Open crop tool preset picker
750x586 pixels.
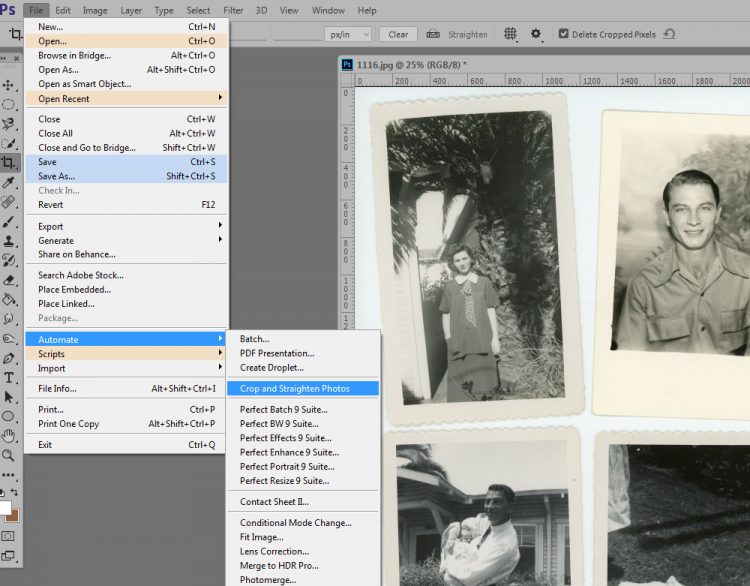tap(15, 34)
